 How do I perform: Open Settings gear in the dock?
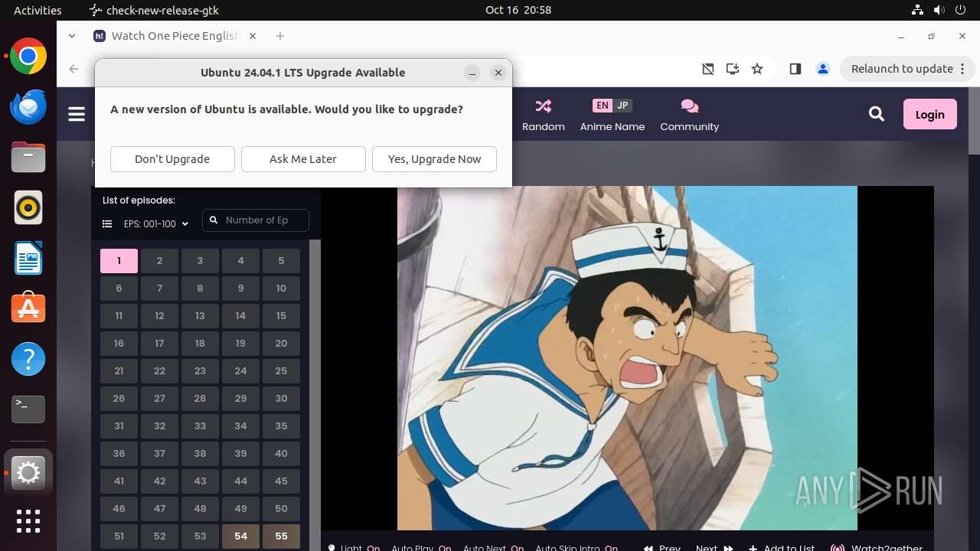(x=28, y=474)
